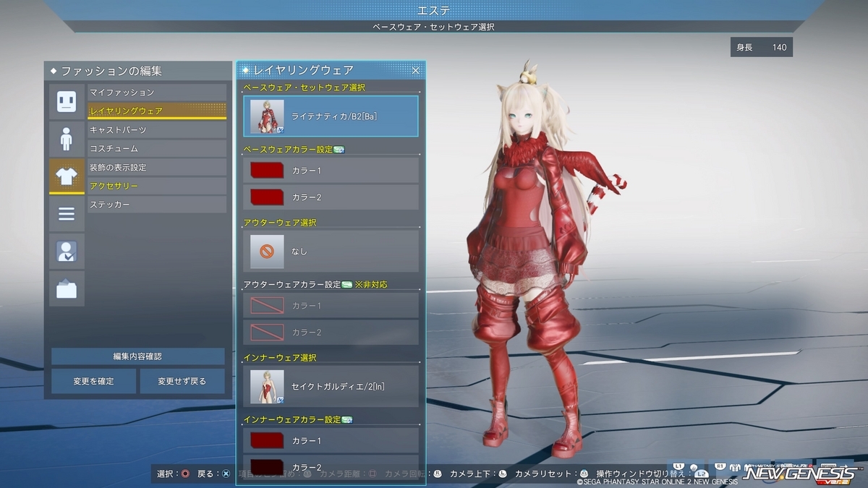Open アクセサリー menu entry
Image resolution: width=868 pixels, height=488 pixels.
pos(157,187)
